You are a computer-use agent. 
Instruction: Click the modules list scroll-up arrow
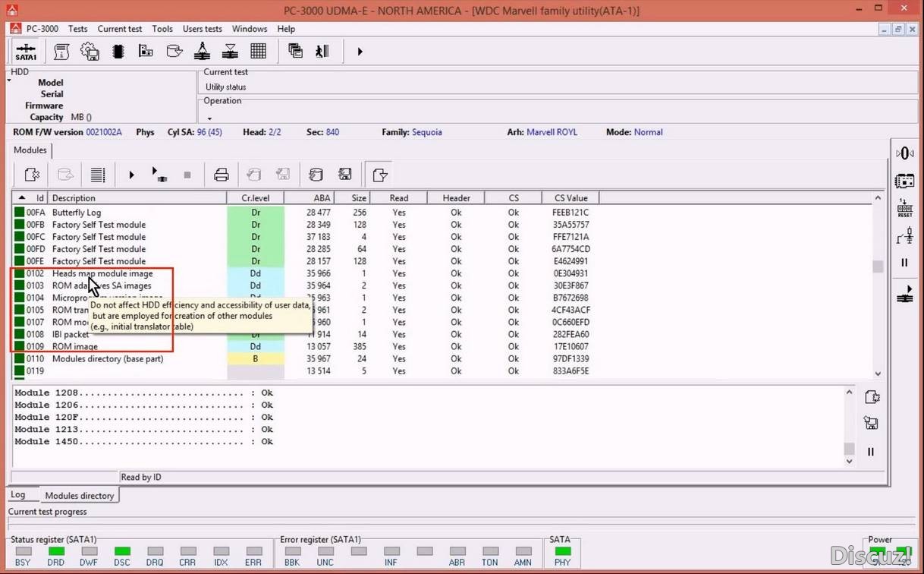tap(878, 198)
